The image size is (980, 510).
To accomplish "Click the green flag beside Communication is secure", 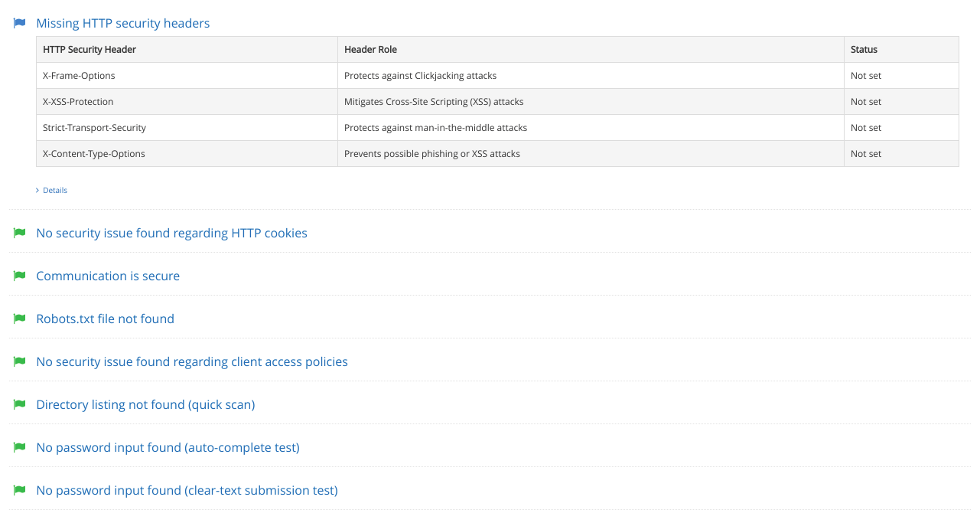I will [x=19, y=276].
